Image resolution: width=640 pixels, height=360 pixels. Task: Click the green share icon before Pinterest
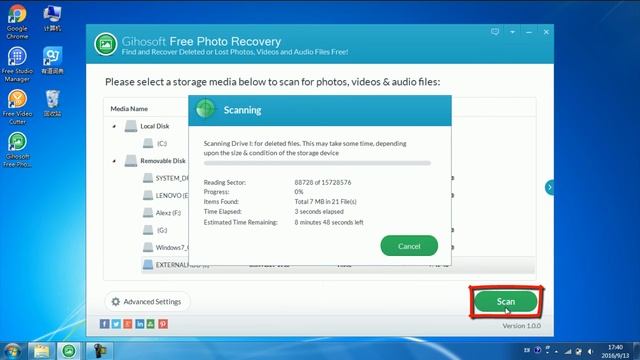point(151,324)
